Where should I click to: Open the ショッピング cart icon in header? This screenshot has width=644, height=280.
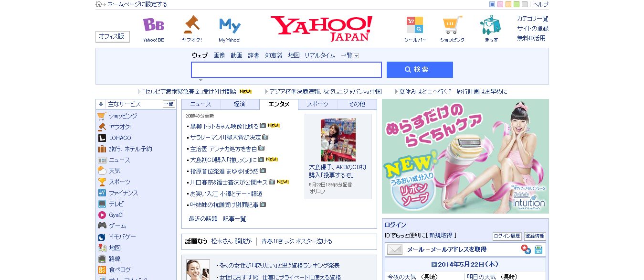coord(452,25)
